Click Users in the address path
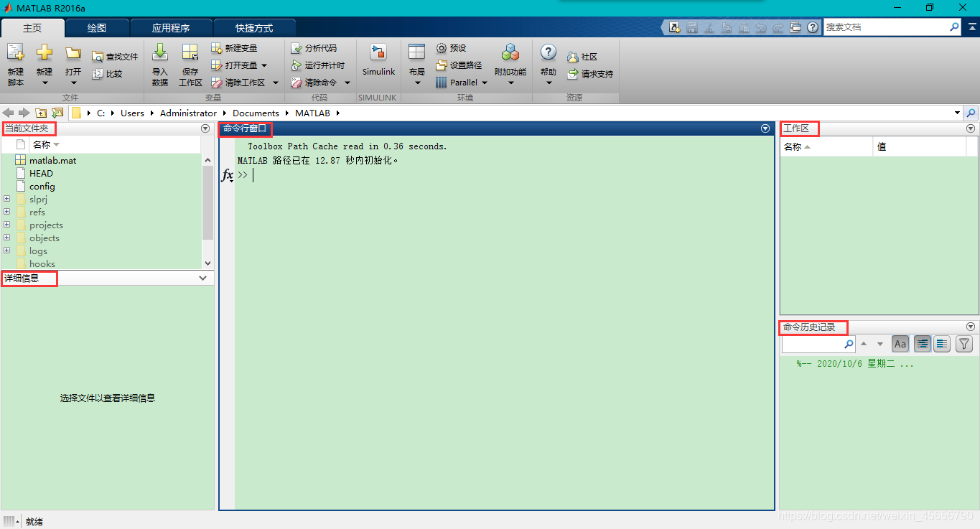Viewport: 980px width, 529px height. point(132,113)
